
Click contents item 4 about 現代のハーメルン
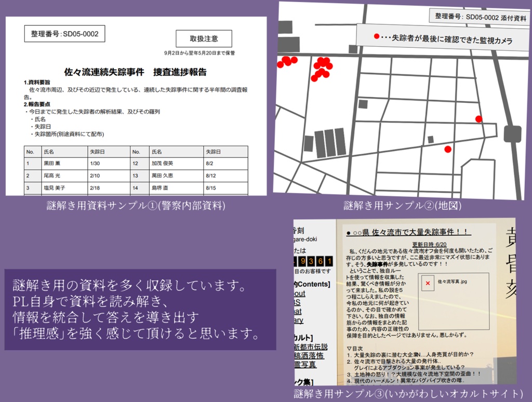[x=405, y=381]
